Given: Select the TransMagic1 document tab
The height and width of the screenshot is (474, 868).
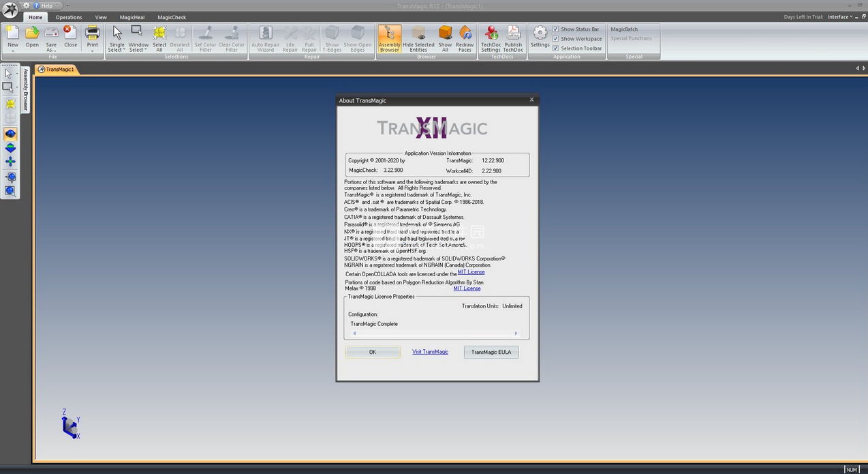Looking at the screenshot, I should tap(56, 70).
